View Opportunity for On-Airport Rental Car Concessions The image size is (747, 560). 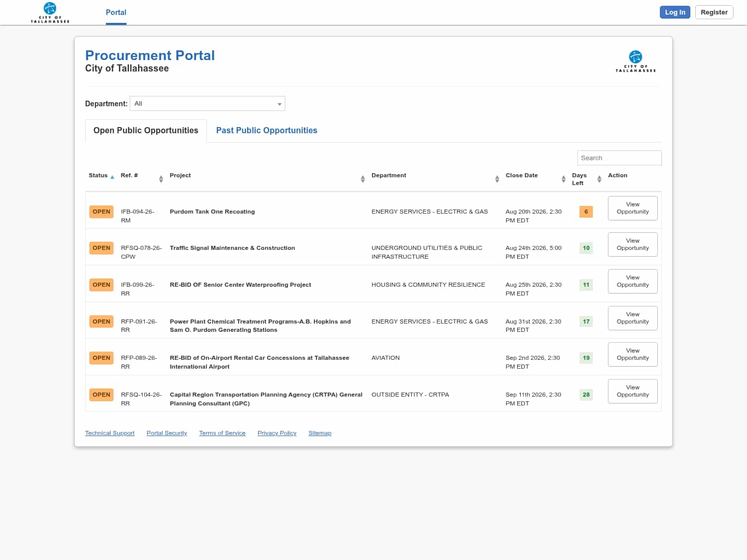[x=633, y=354]
